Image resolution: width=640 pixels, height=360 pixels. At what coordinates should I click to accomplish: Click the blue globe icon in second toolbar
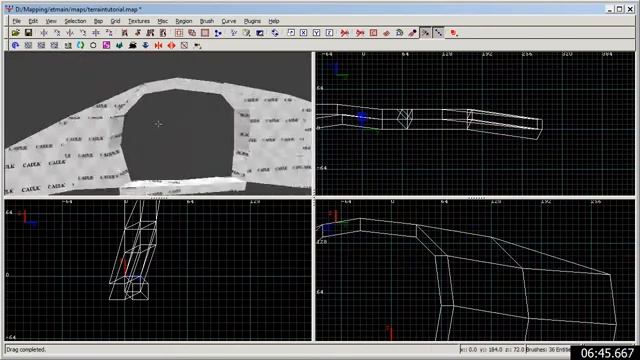coord(16,45)
